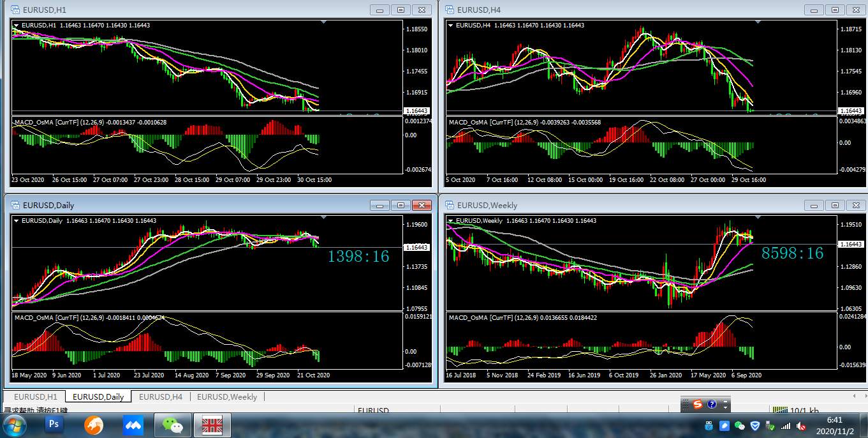This screenshot has height=438, width=868.
Task: Click the chart shift marker on Daily chart
Action: [x=324, y=218]
